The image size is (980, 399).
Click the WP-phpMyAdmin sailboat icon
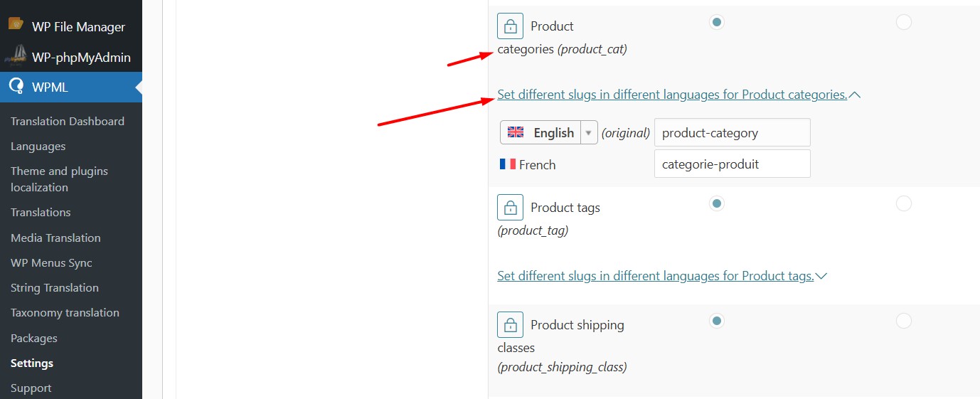[16, 56]
